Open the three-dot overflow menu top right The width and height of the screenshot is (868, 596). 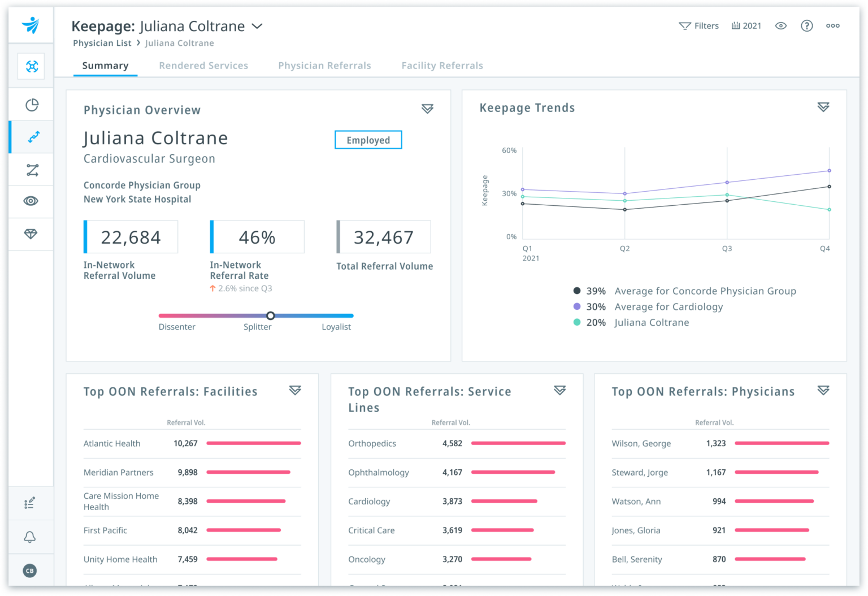[x=832, y=25]
